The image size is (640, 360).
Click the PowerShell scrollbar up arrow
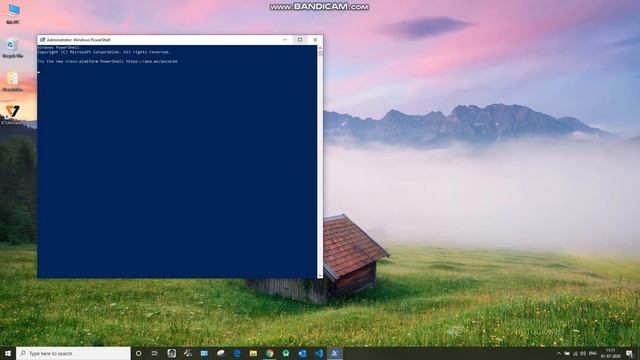320,48
